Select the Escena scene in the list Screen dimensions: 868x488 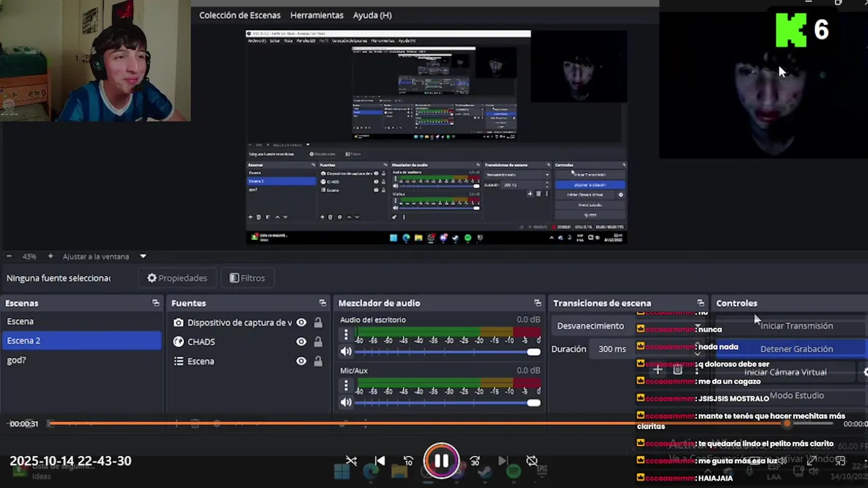(x=81, y=321)
